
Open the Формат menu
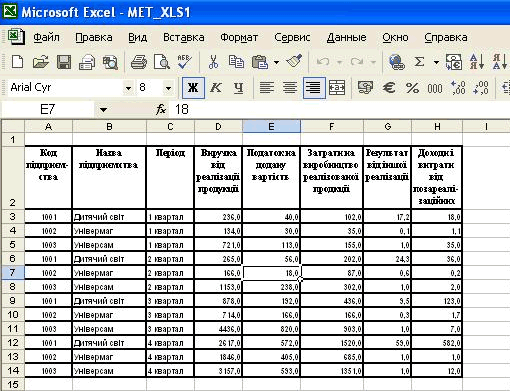[239, 37]
